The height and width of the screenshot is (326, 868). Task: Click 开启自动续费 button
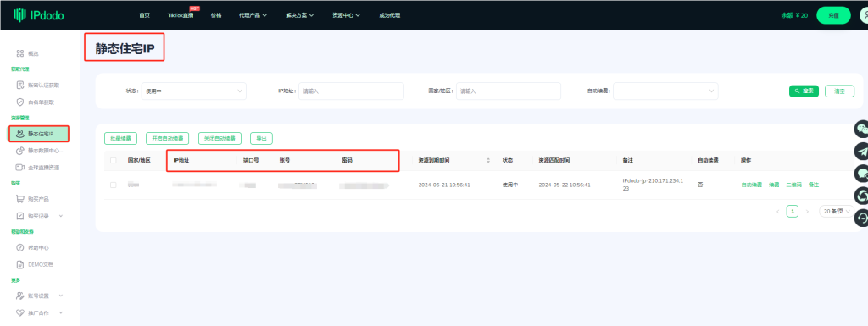168,138
